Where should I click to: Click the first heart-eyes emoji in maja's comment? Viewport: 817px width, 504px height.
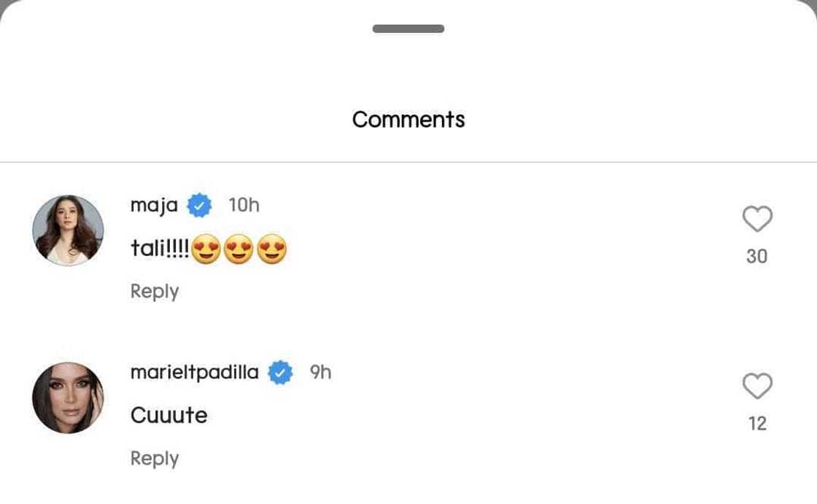pos(206,250)
